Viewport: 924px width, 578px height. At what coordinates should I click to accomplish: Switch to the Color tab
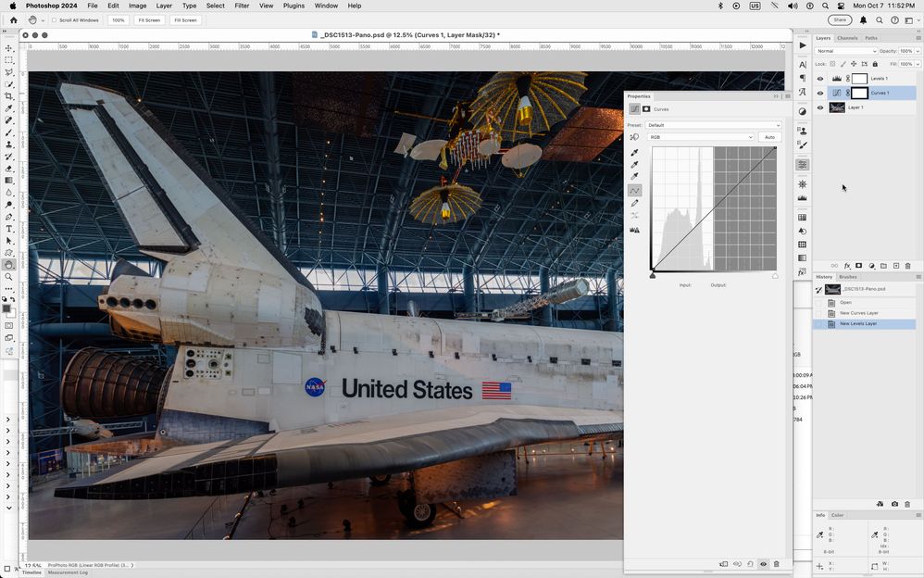pyautogui.click(x=837, y=515)
